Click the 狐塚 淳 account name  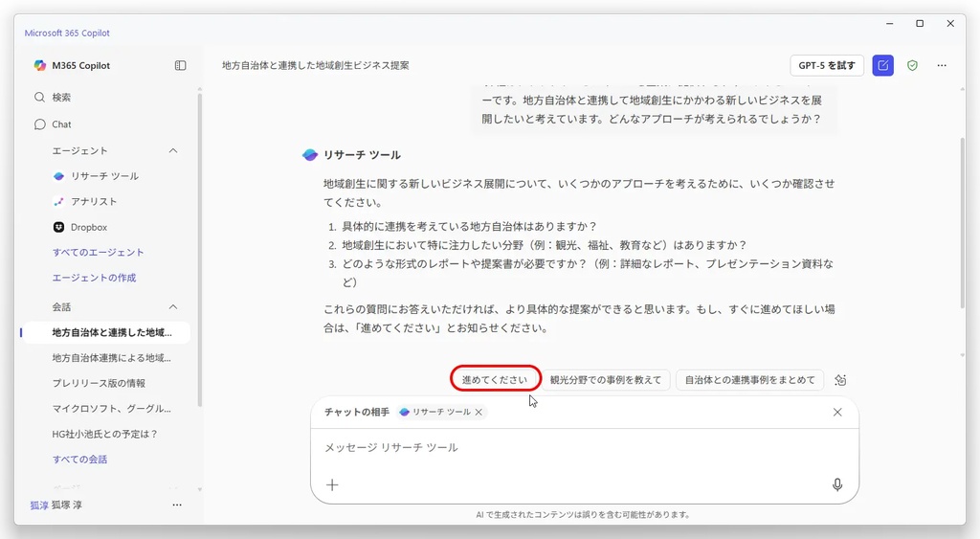coord(67,505)
